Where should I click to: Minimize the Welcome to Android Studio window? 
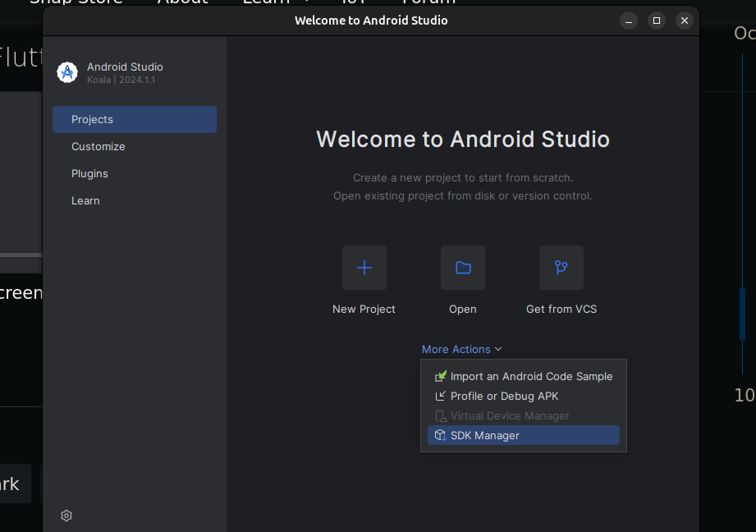[629, 21]
